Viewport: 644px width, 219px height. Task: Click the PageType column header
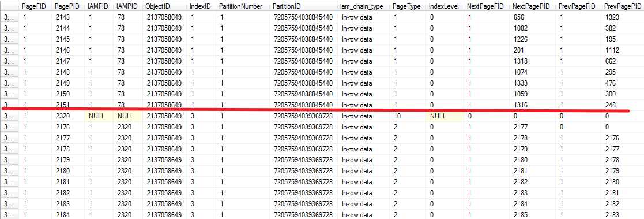coord(408,6)
